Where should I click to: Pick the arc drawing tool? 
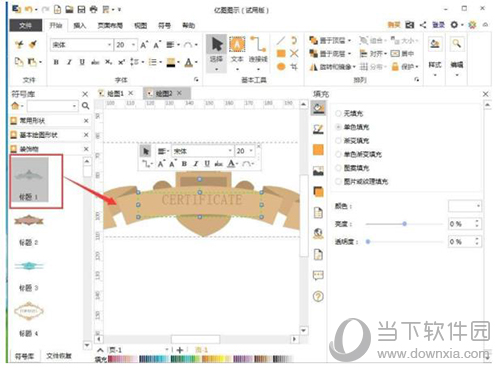click(294, 41)
